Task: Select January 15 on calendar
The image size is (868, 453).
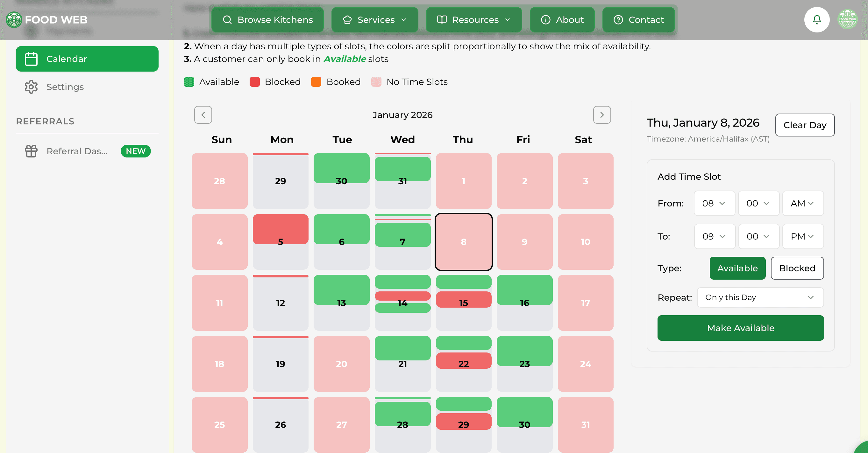Action: [463, 303]
